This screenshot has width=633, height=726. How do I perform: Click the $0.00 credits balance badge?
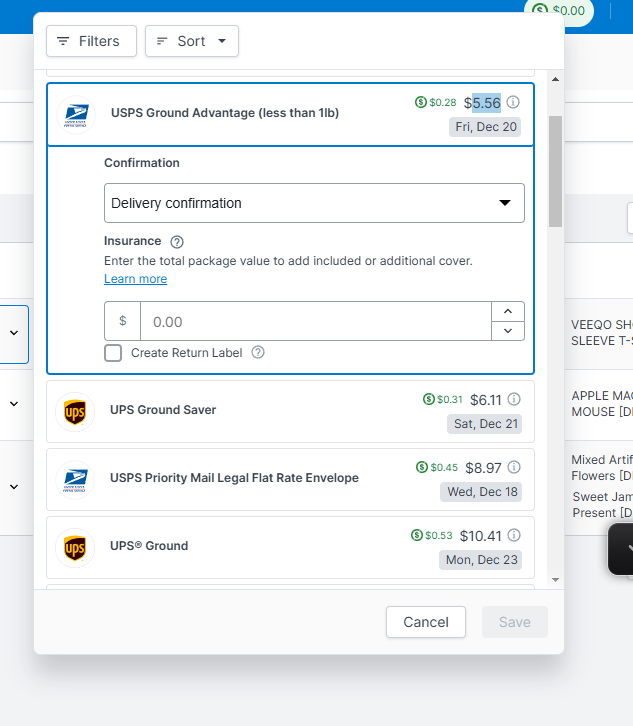click(x=559, y=11)
